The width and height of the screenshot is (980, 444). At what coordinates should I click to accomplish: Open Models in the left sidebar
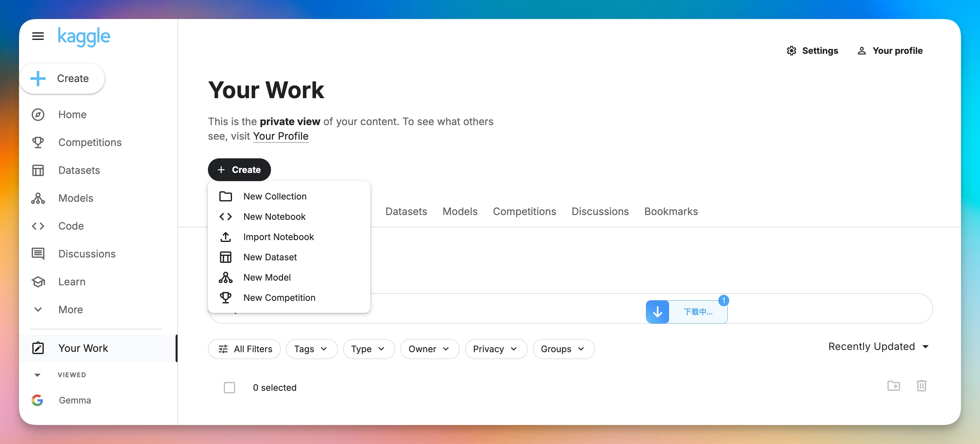(75, 198)
